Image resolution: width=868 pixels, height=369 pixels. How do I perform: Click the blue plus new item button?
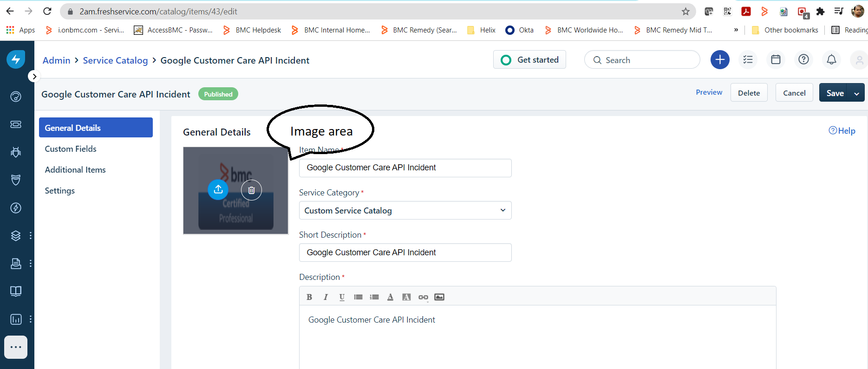click(x=720, y=59)
